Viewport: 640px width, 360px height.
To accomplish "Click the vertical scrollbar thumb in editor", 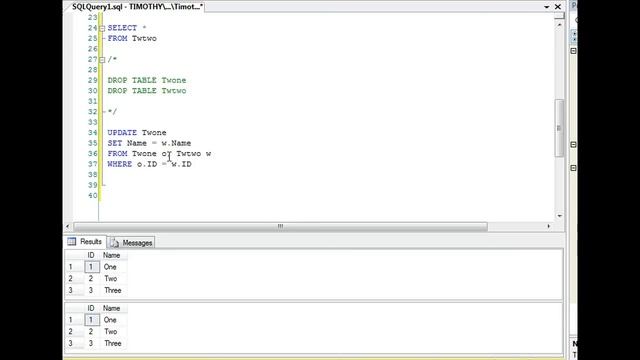I will [x=559, y=128].
